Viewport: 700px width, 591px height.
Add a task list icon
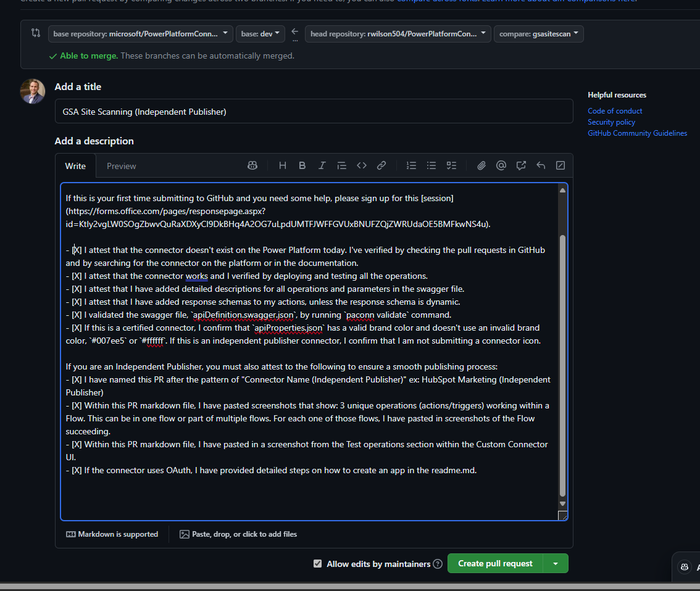(x=451, y=165)
